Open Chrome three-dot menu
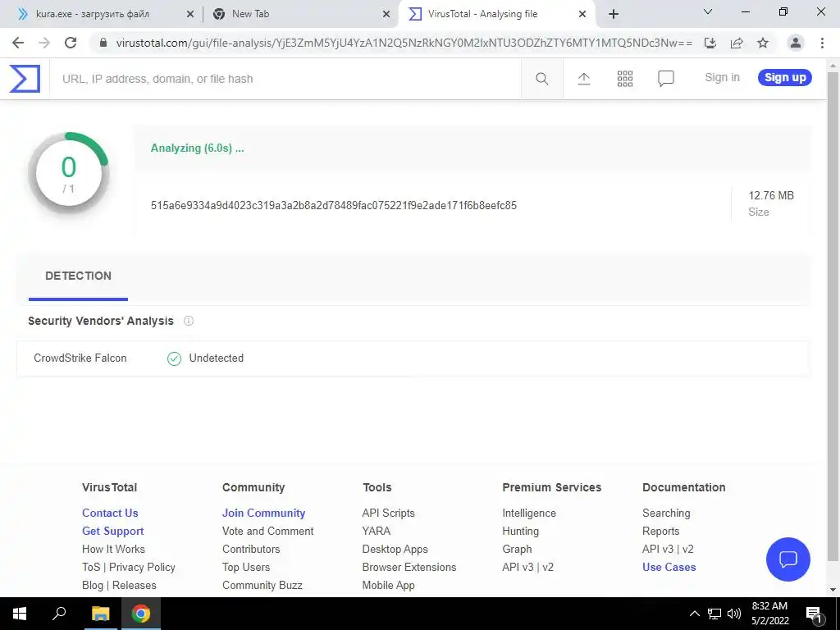The image size is (840, 630). (x=822, y=43)
